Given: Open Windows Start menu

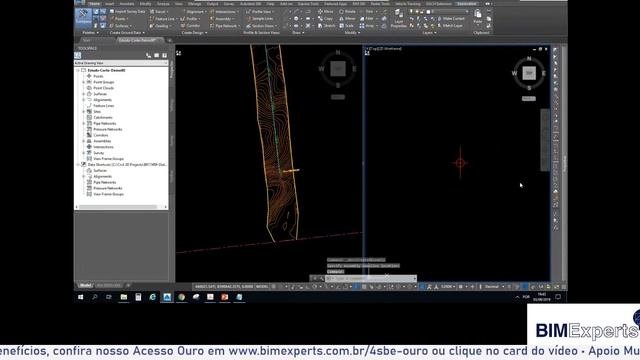Looking at the screenshot, I should tap(80, 297).
